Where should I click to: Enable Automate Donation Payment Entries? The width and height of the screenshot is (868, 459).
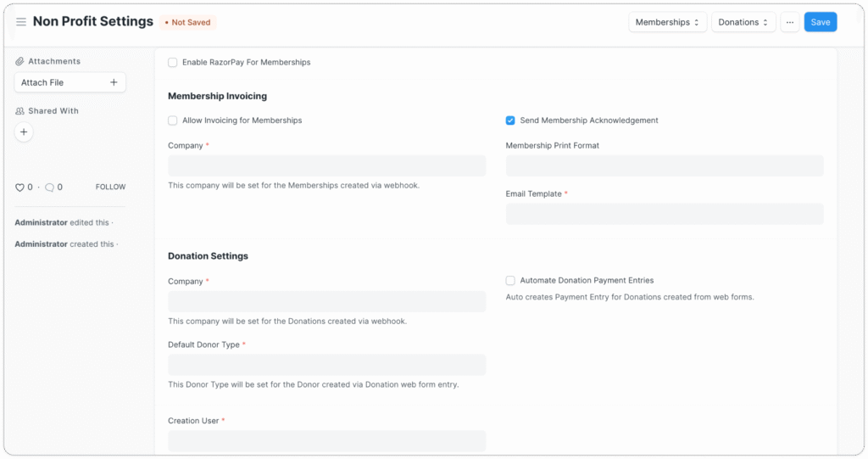tap(510, 280)
